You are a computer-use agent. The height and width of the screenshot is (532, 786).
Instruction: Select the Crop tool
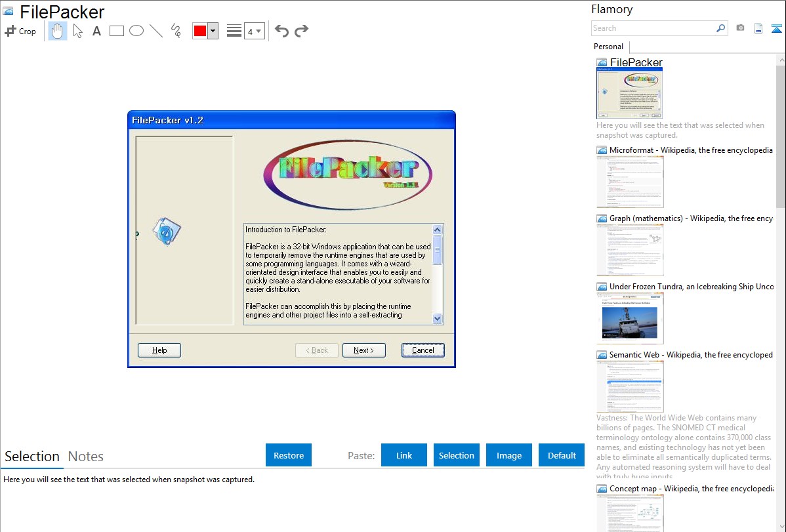coord(20,31)
